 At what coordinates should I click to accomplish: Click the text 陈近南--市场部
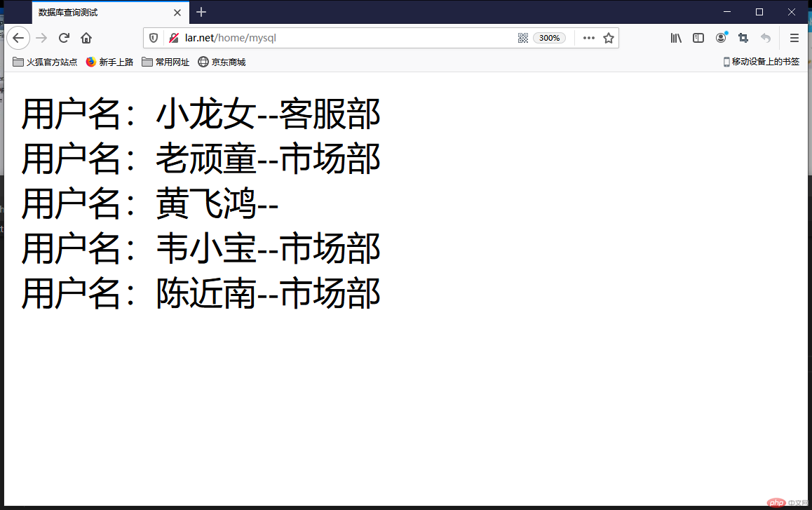pyautogui.click(x=269, y=293)
